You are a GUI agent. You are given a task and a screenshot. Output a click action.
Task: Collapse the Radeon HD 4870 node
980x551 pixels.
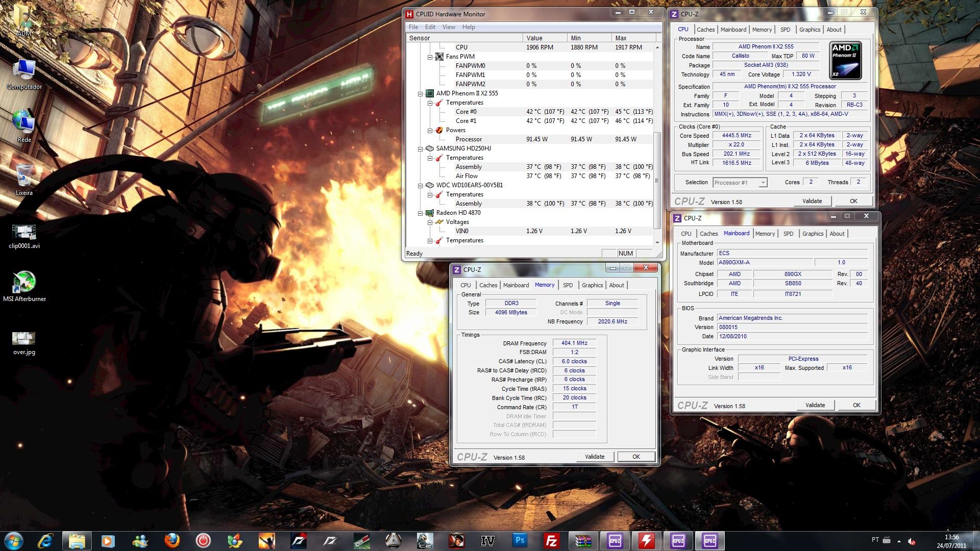(x=420, y=213)
